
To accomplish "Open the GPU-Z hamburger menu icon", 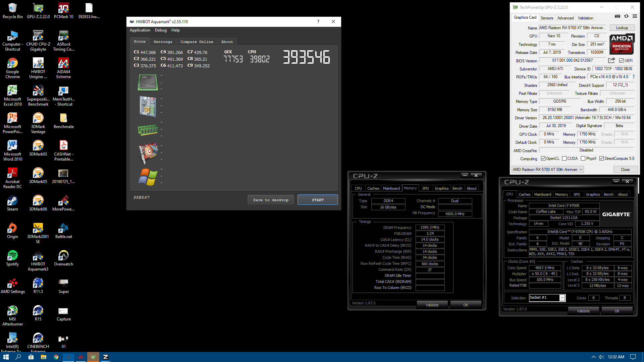I will (635, 16).
